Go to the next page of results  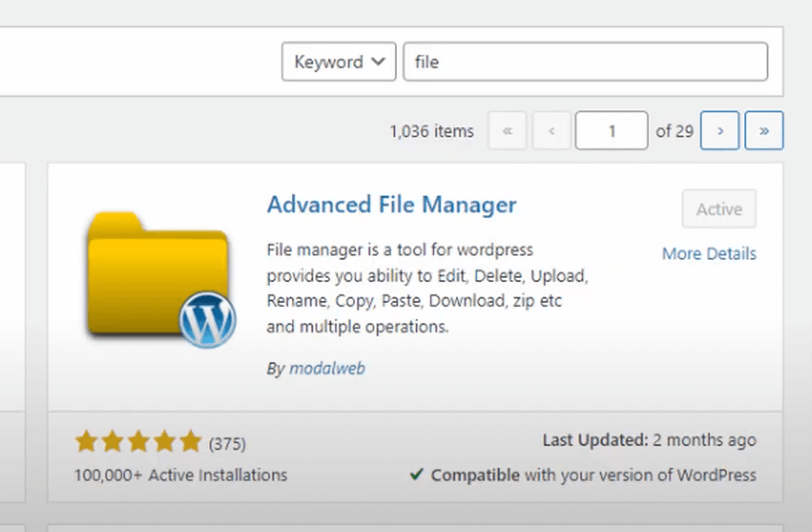coord(719,131)
